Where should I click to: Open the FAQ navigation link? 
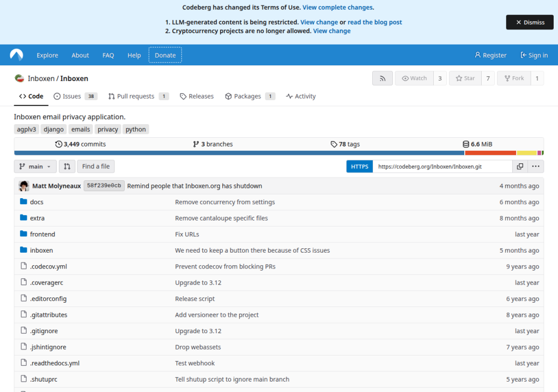[x=108, y=55]
